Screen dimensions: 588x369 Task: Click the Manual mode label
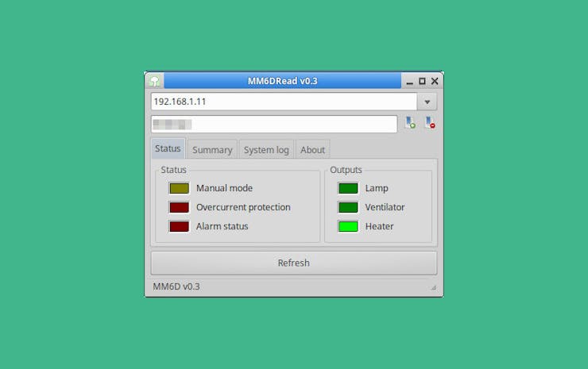[224, 188]
